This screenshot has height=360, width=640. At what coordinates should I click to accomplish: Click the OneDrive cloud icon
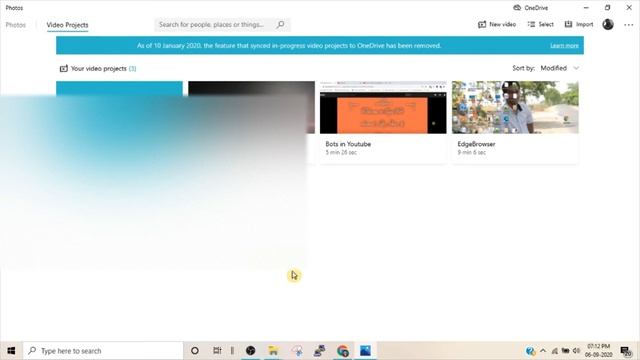click(517, 8)
